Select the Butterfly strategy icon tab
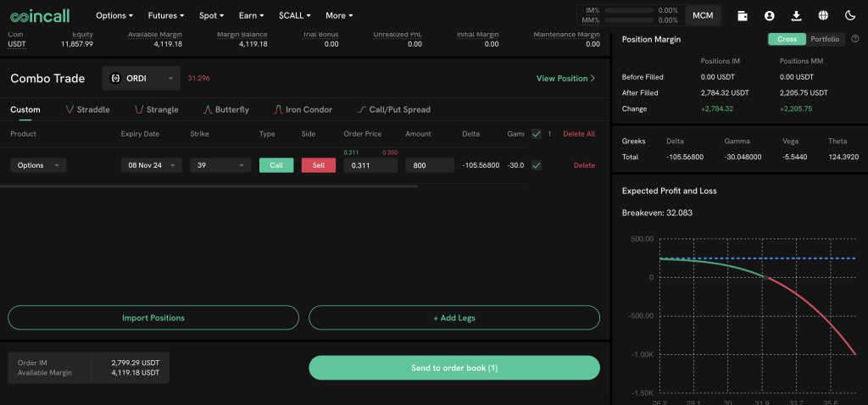 (226, 109)
